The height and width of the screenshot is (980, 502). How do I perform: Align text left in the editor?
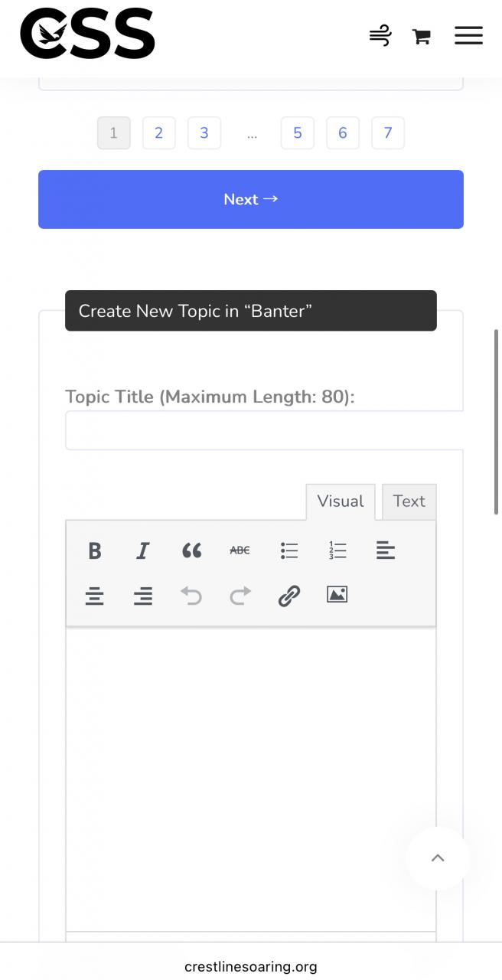(386, 550)
